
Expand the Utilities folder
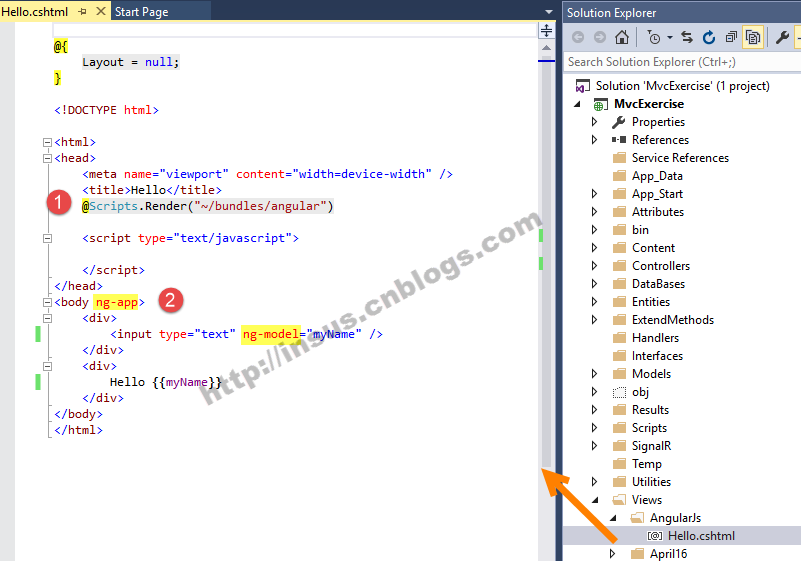(x=594, y=482)
